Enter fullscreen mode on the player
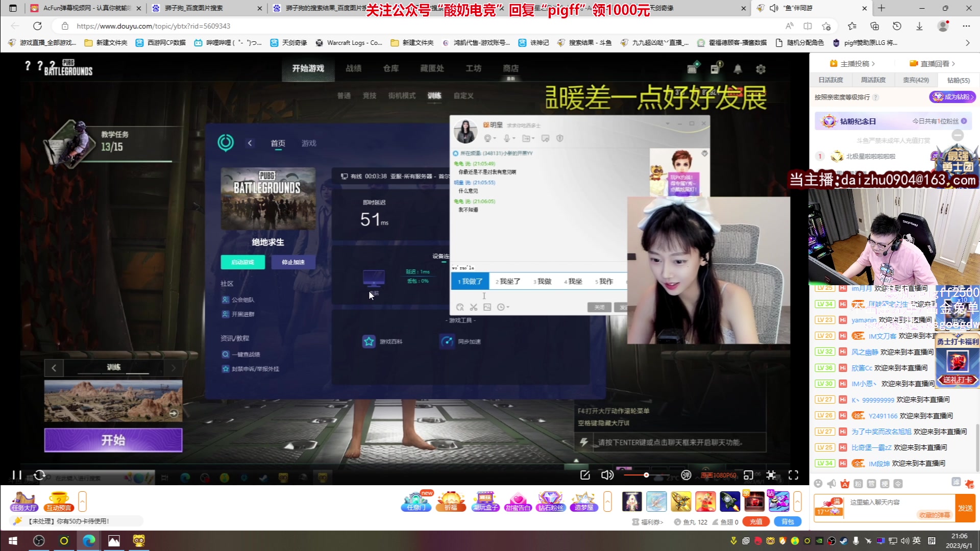This screenshot has height=551, width=980. pyautogui.click(x=793, y=475)
